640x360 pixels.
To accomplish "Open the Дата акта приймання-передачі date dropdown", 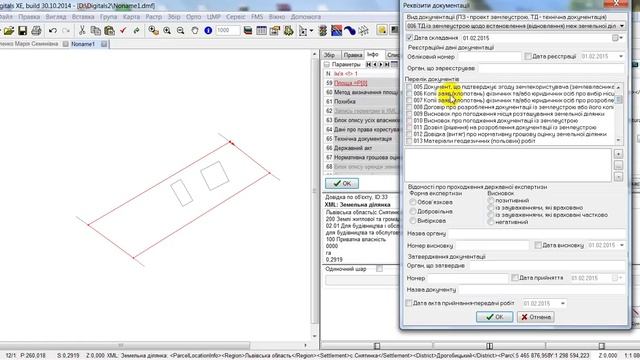I will [x=563, y=303].
